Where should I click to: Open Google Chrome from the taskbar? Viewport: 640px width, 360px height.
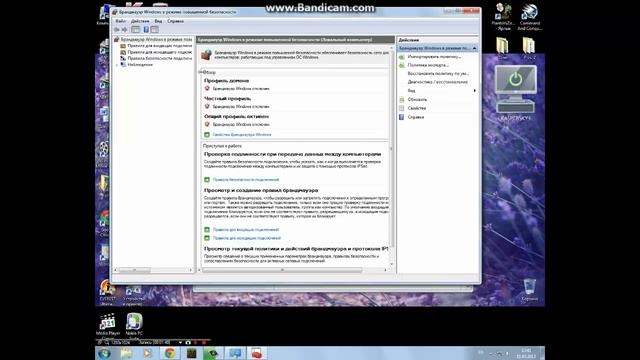coord(170,353)
